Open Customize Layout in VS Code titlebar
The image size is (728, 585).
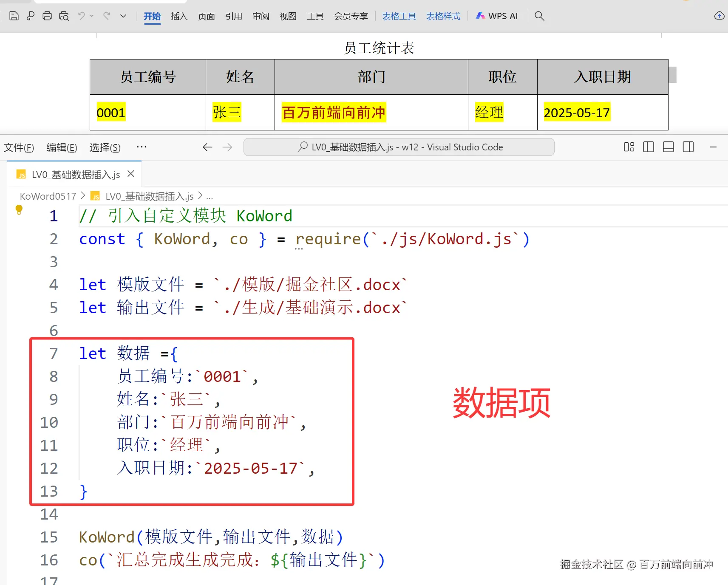(629, 147)
